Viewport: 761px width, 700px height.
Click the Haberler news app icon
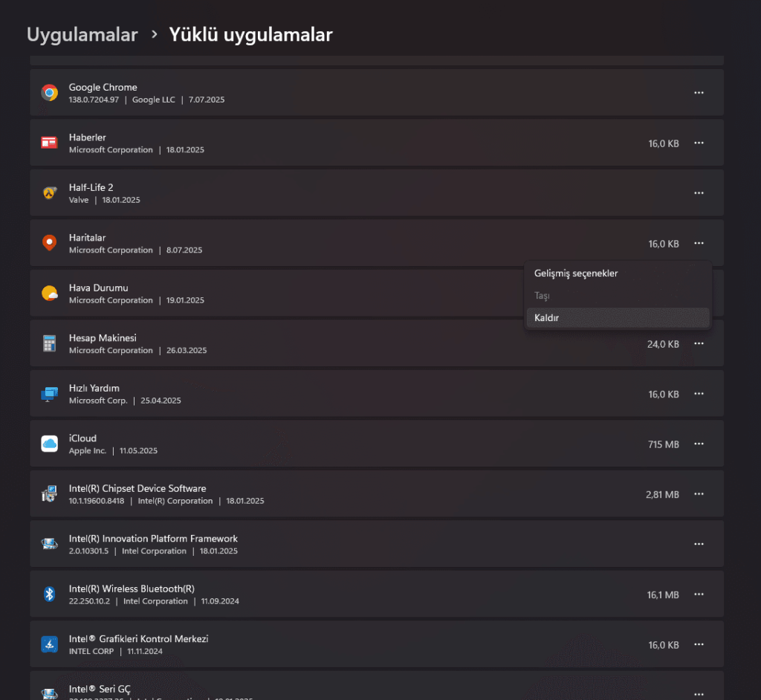pyautogui.click(x=50, y=143)
